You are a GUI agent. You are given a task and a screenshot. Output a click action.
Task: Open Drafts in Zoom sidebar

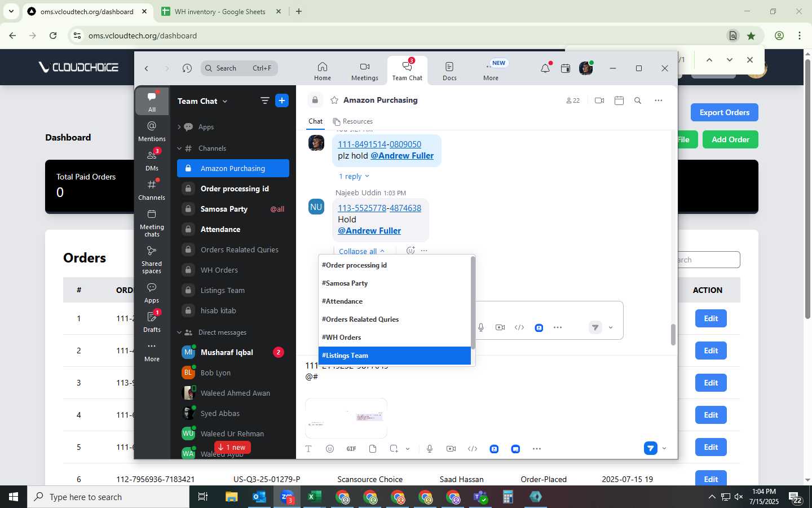[x=152, y=322]
